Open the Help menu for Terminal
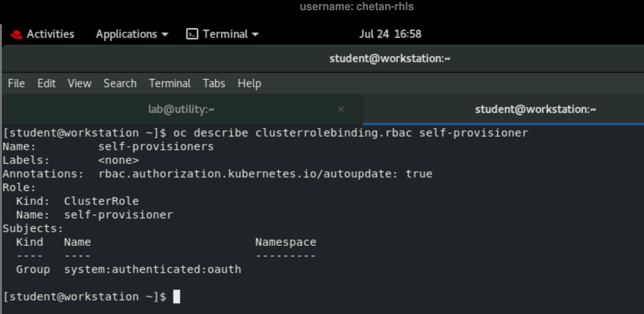Viewport: 644px width, 314px height. (249, 83)
